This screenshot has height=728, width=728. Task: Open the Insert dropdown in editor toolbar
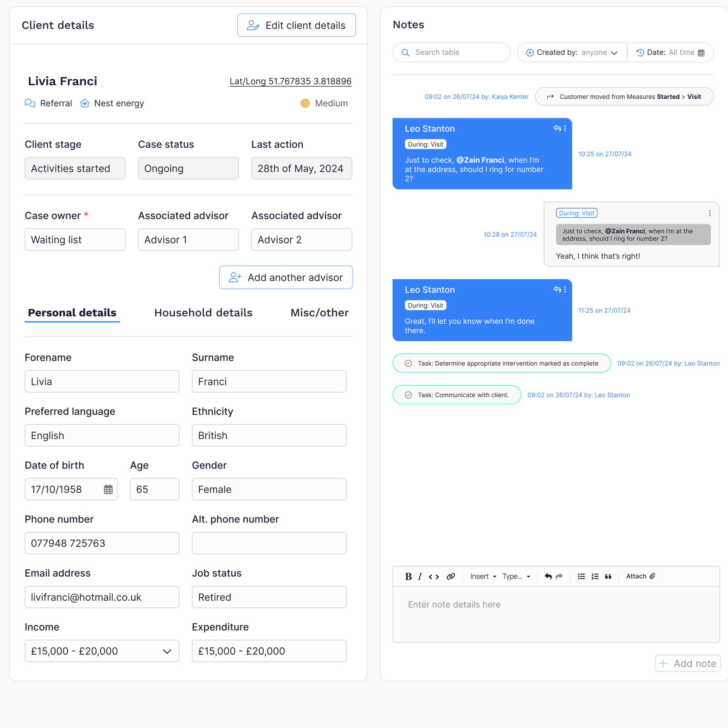pyautogui.click(x=483, y=576)
